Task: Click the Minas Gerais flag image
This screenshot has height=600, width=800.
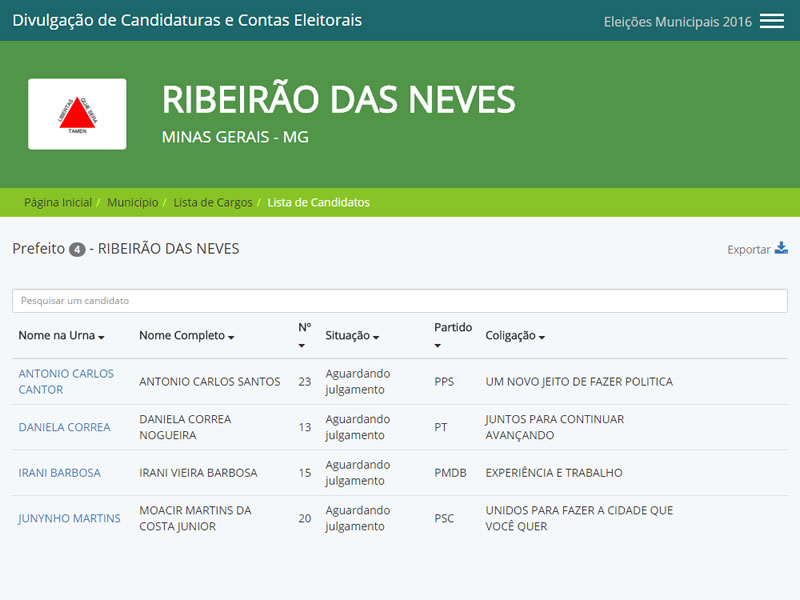Action: tap(77, 114)
